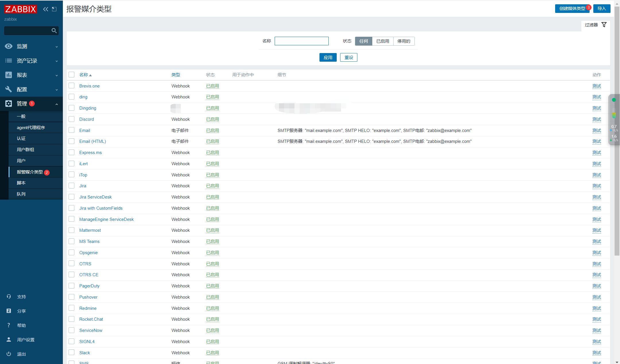The image size is (620, 364).
Task: Open the ManageEngine ServiceDesk link
Action: 106,219
